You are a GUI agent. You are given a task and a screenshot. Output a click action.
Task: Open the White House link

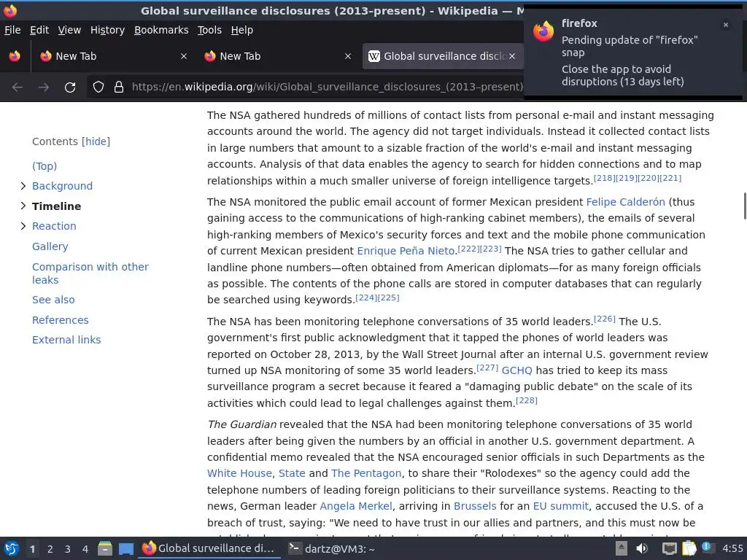coord(239,473)
